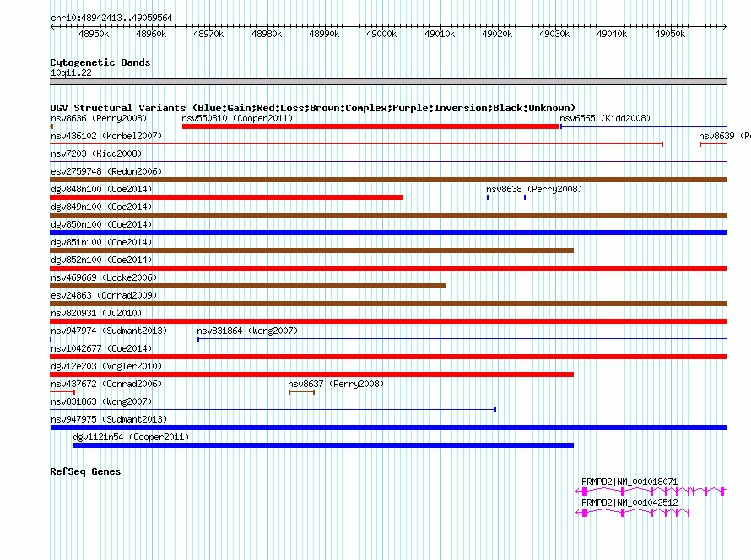Viewport: 751px width, 560px height.
Task: Select the red dgv848n100 loss bar
Action: [226, 197]
